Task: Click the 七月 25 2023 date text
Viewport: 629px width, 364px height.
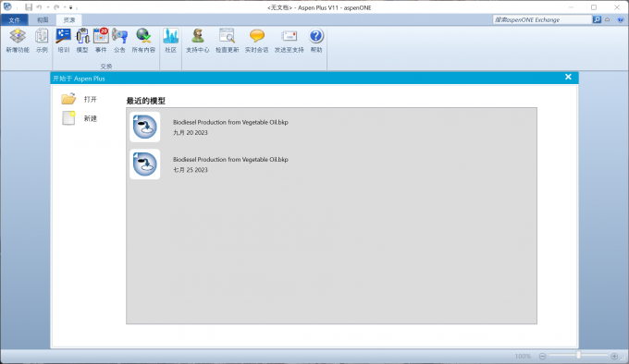Action: pos(191,170)
